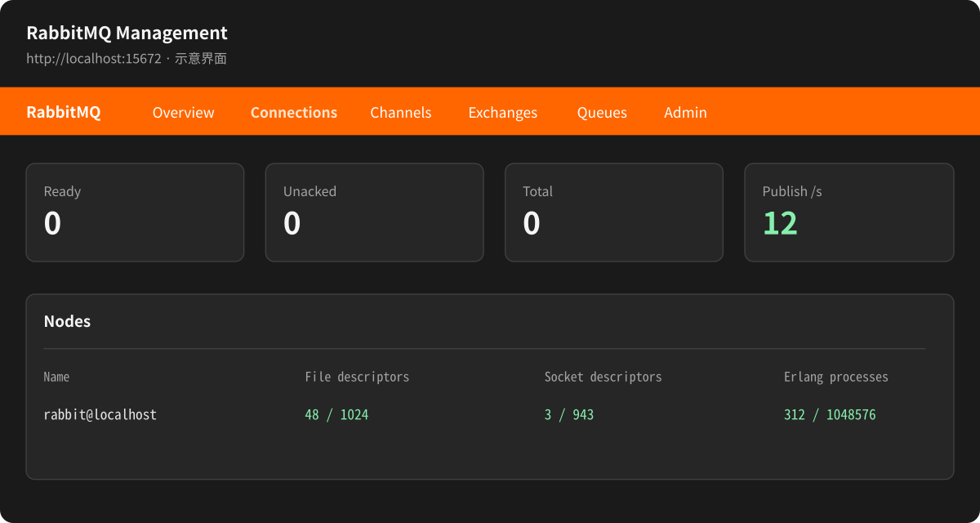Image resolution: width=980 pixels, height=523 pixels.
Task: Select the Total messages card
Action: [613, 212]
